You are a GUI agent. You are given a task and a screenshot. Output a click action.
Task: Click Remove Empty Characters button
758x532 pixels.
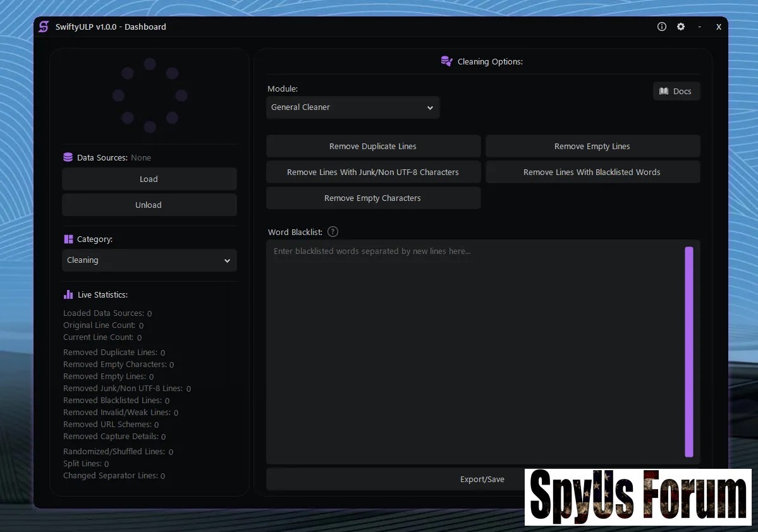click(373, 198)
